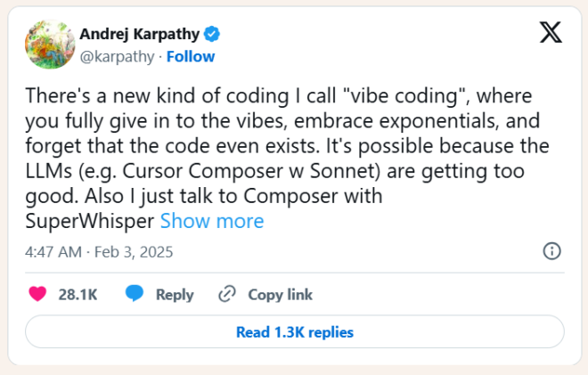Click the blue reply bubble icon
The image size is (588, 375).
pyautogui.click(x=135, y=294)
